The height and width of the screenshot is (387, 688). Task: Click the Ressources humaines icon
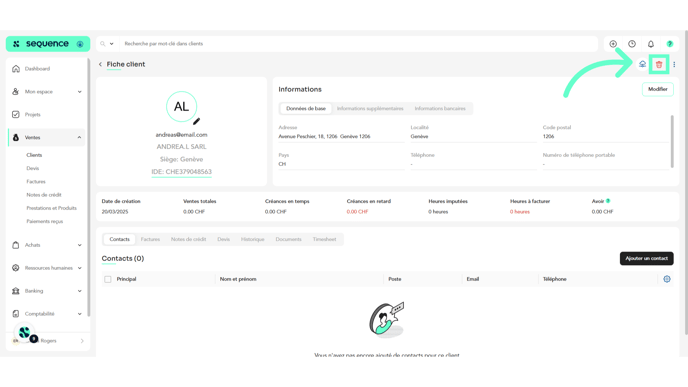16,268
